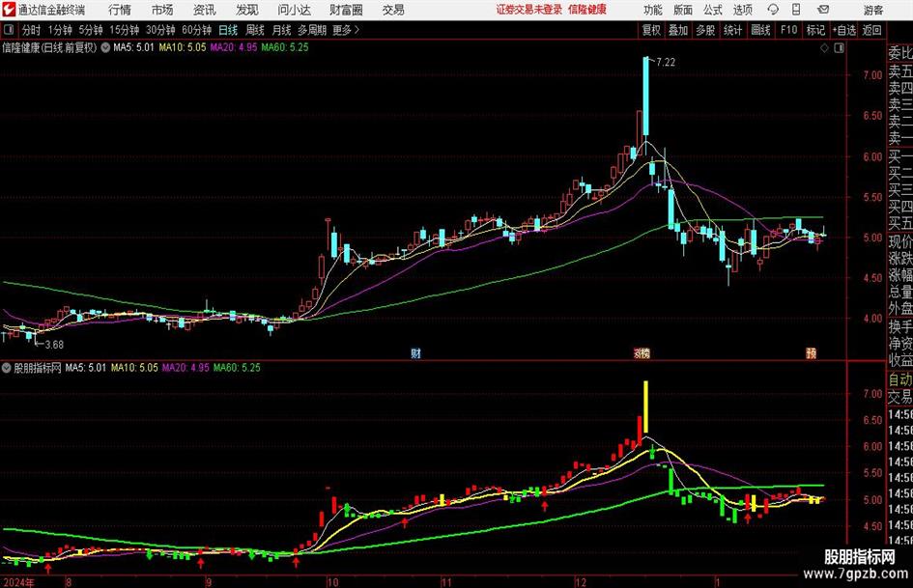This screenshot has height=588, width=913.
Task: Open the 资讯 menu
Action: point(205,10)
